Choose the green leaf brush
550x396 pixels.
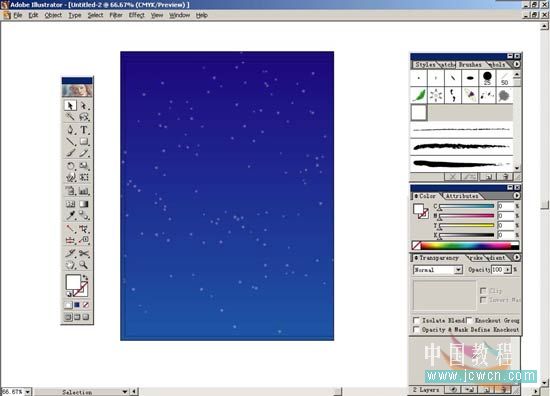pos(419,95)
